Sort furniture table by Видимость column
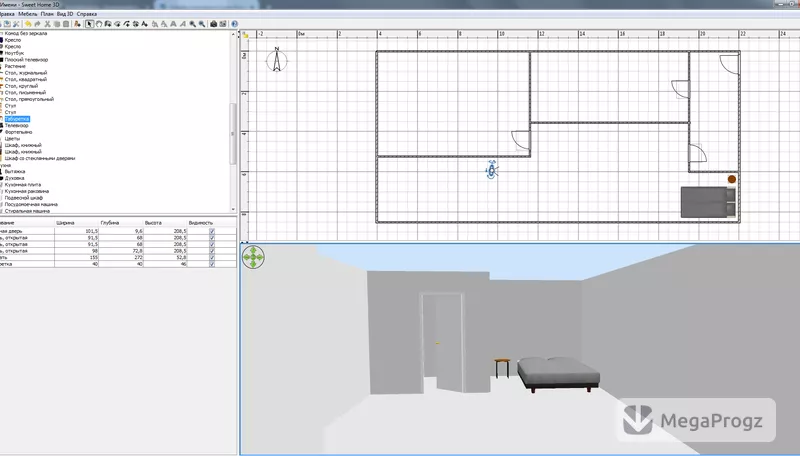This screenshot has width=800, height=456. click(x=212, y=223)
